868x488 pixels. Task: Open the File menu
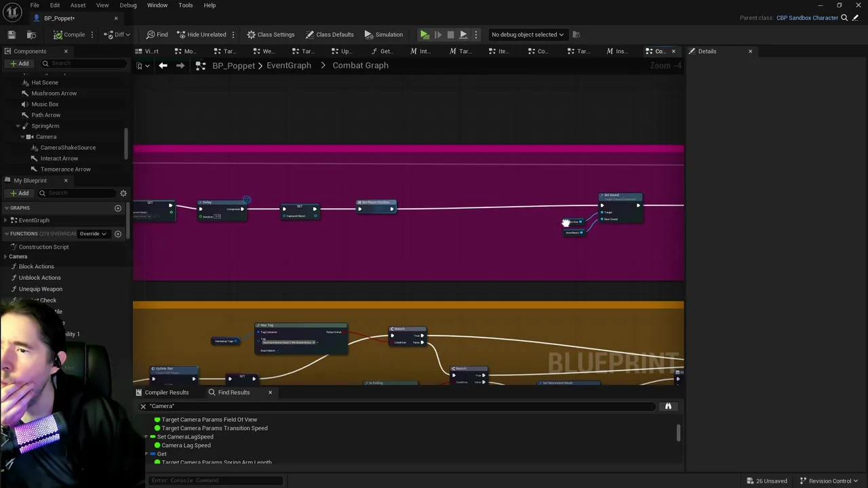coord(35,5)
